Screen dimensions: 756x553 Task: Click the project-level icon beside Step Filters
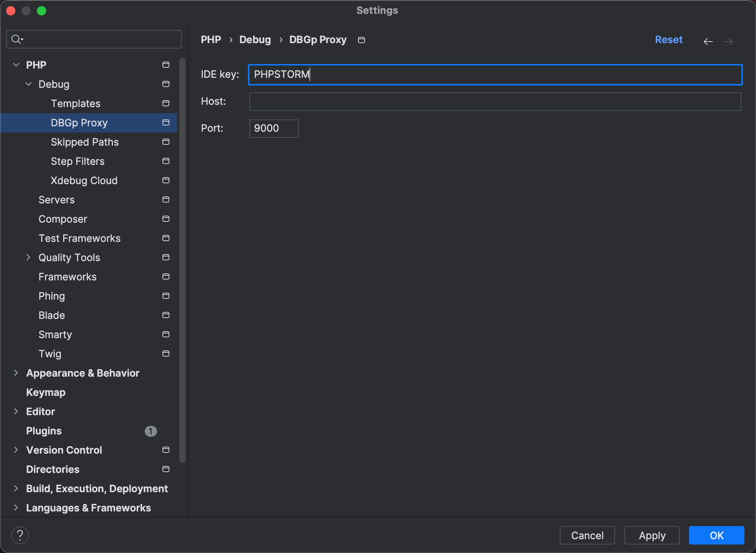[166, 161]
